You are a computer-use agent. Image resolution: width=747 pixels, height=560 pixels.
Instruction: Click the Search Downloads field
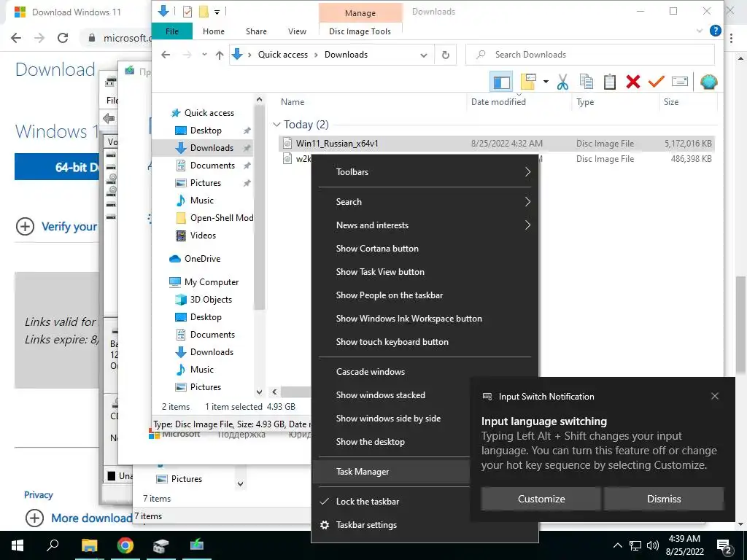click(589, 55)
